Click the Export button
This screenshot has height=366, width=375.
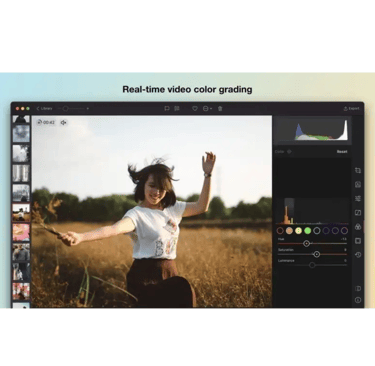351,108
